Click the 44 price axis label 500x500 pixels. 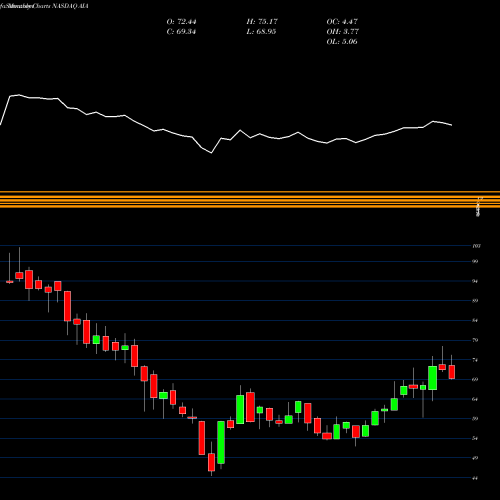click(475, 478)
